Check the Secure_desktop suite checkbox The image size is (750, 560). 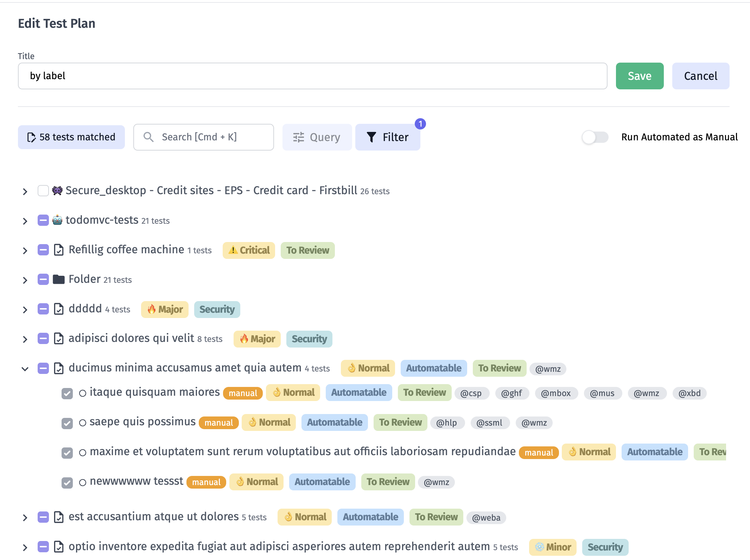pyautogui.click(x=43, y=191)
